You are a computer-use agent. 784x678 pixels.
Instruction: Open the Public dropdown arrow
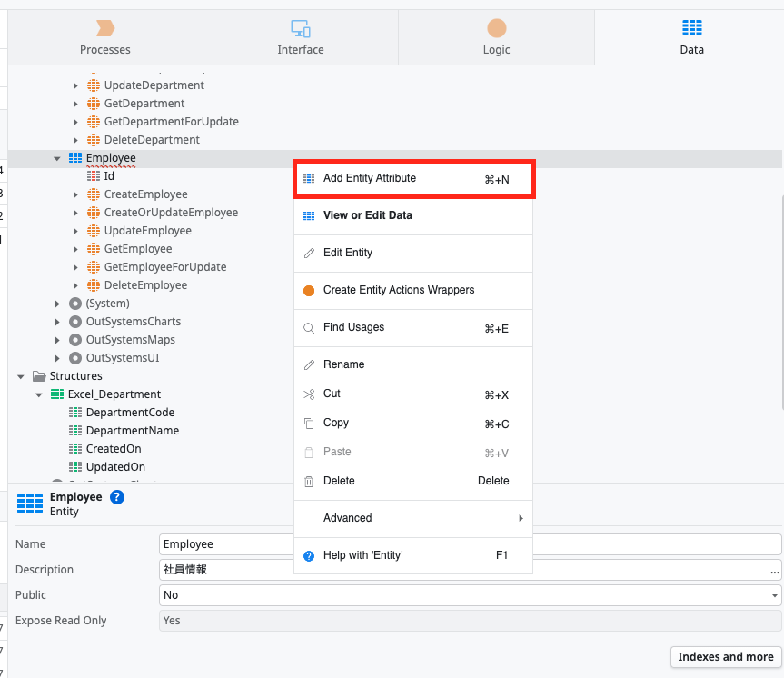click(774, 595)
